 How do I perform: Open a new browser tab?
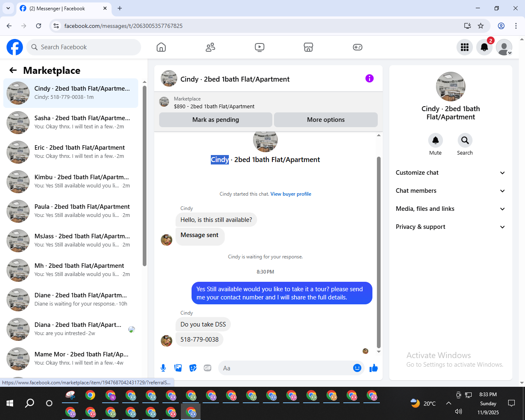tap(120, 8)
